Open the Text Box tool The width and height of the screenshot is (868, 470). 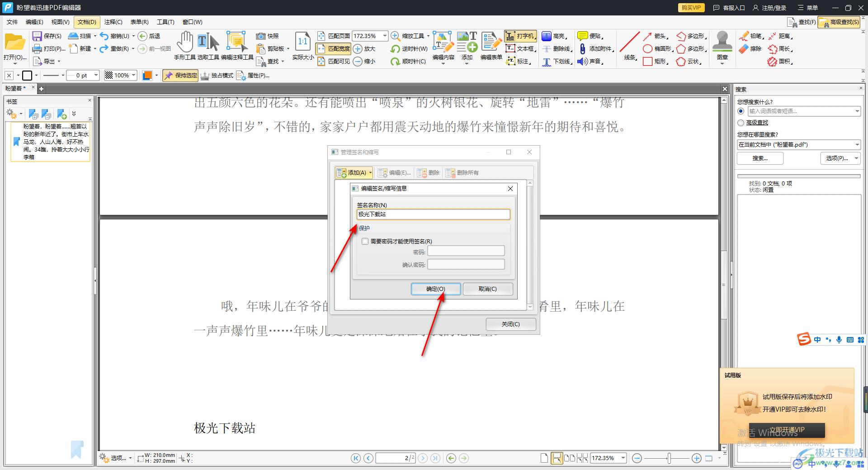pyautogui.click(x=521, y=48)
